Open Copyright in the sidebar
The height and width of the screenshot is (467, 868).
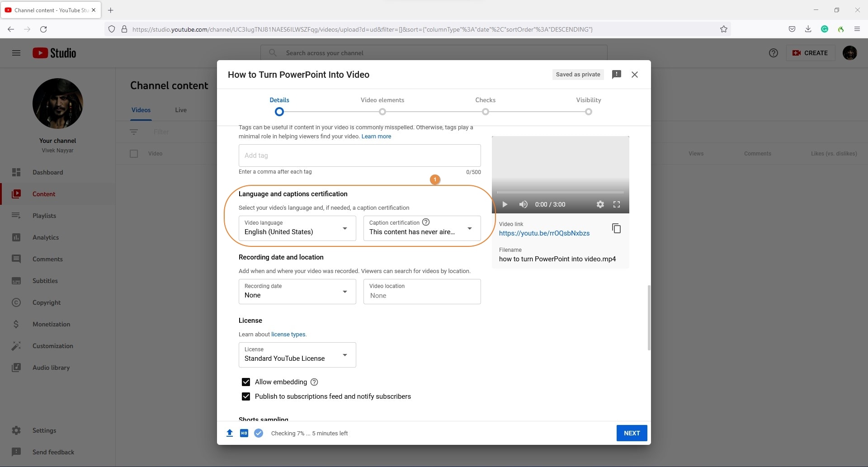point(58,302)
